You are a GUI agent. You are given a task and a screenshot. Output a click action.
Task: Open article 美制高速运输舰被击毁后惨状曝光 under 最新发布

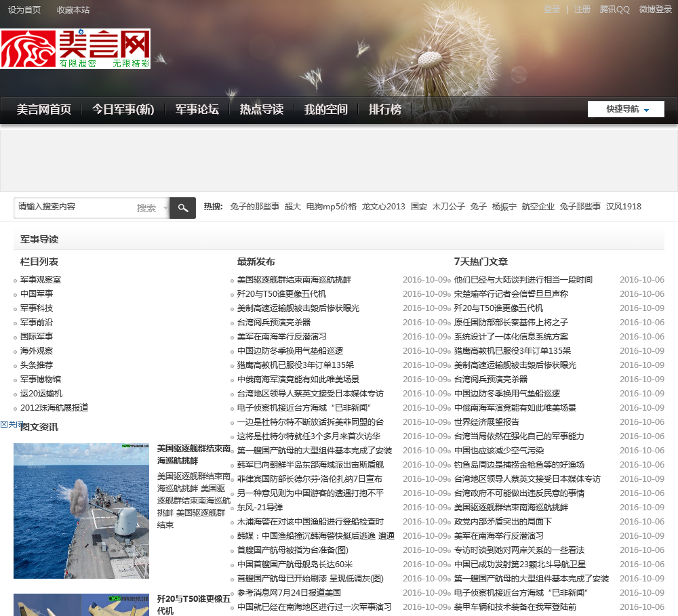point(298,308)
